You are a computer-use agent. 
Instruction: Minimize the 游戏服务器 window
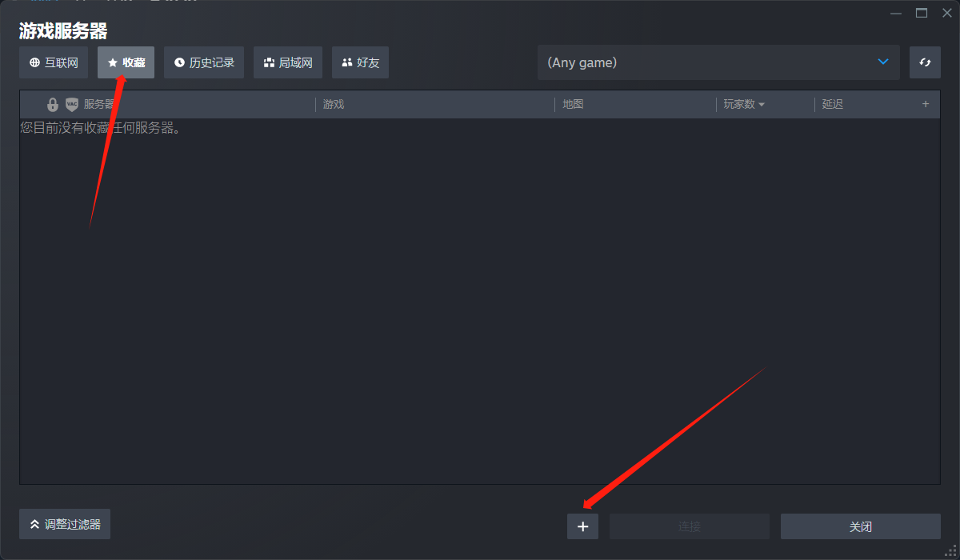click(x=895, y=13)
